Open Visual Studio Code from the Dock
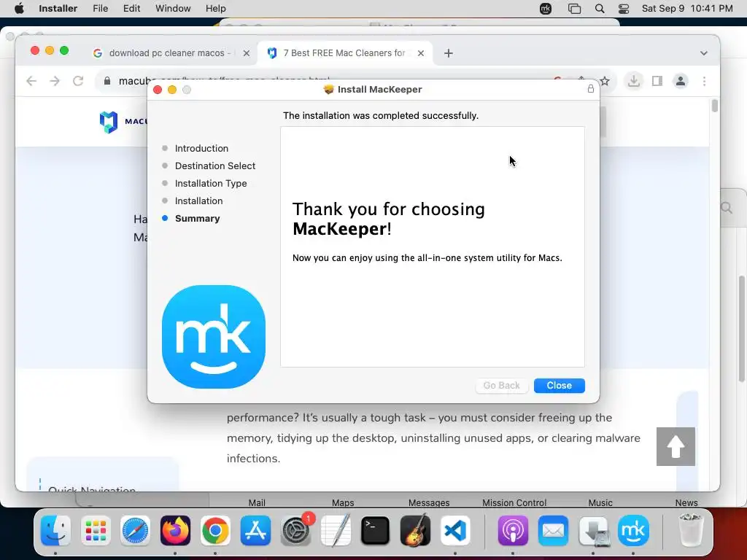 pos(455,531)
